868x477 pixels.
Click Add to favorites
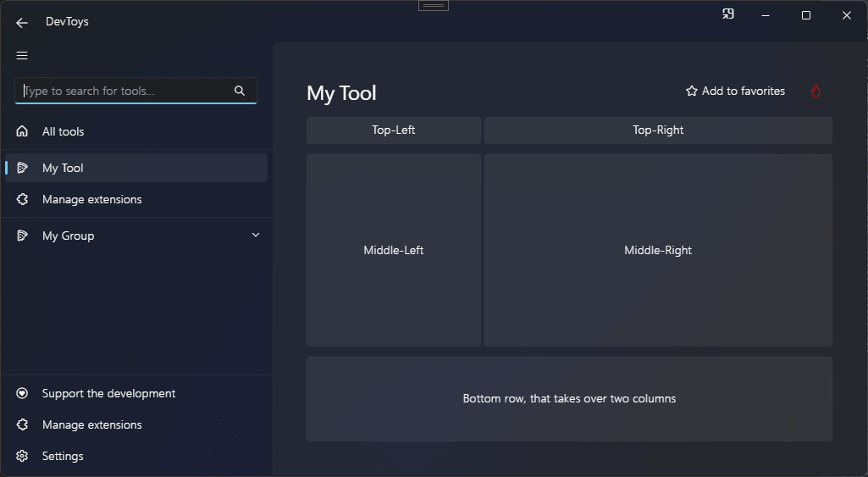[736, 91]
